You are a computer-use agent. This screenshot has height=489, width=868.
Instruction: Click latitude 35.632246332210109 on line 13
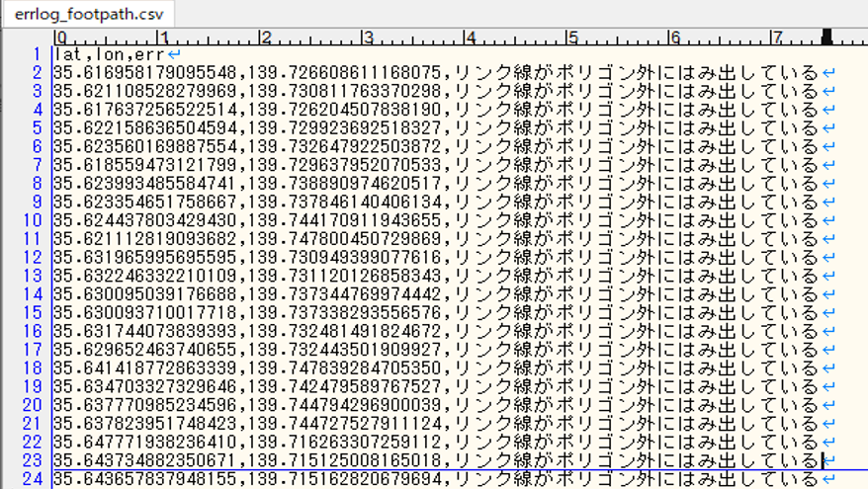click(x=145, y=276)
